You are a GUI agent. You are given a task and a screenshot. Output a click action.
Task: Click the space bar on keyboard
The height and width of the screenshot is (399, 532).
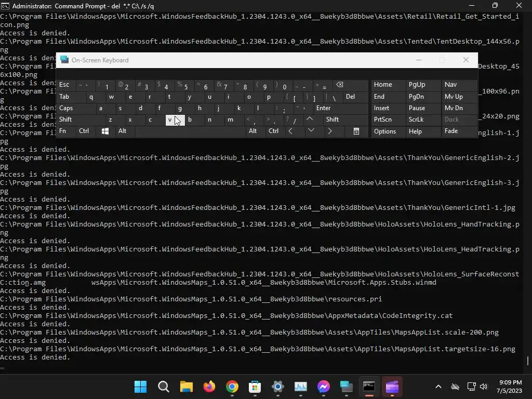pyautogui.click(x=190, y=131)
